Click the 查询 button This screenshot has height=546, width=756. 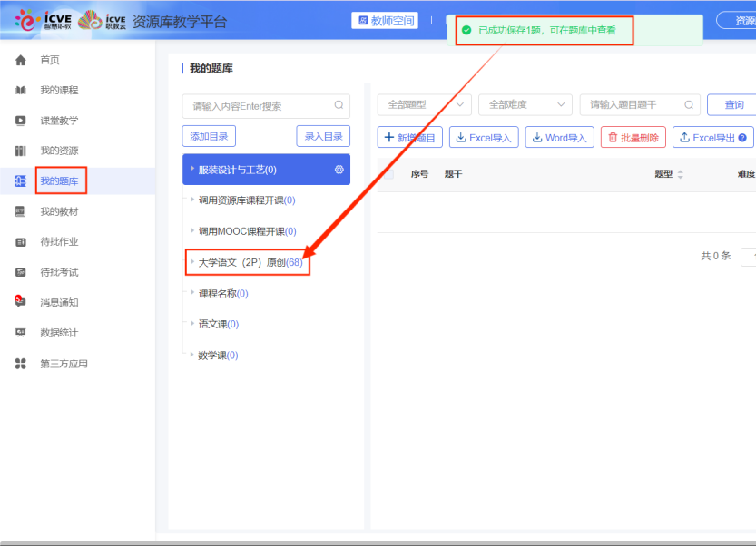click(732, 105)
